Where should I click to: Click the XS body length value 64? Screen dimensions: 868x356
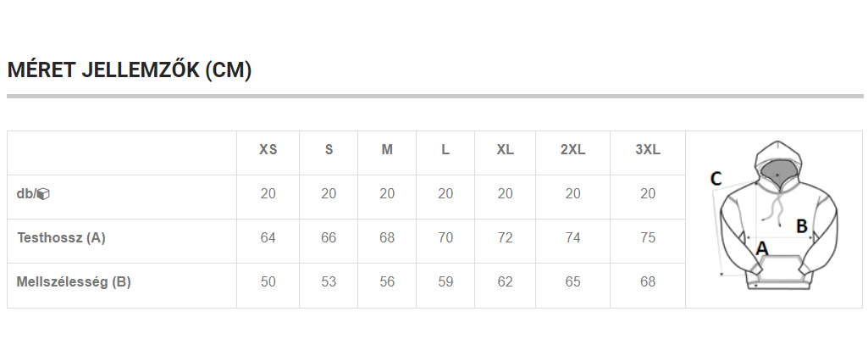click(x=268, y=238)
